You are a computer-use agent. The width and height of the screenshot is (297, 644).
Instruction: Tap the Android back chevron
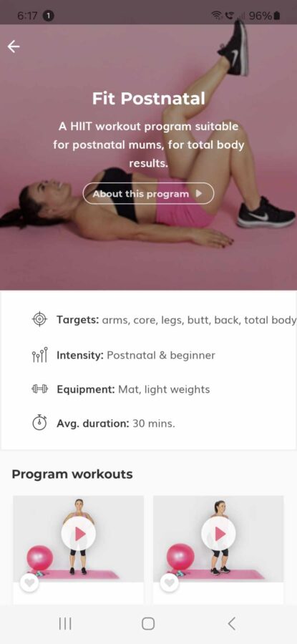(x=232, y=624)
